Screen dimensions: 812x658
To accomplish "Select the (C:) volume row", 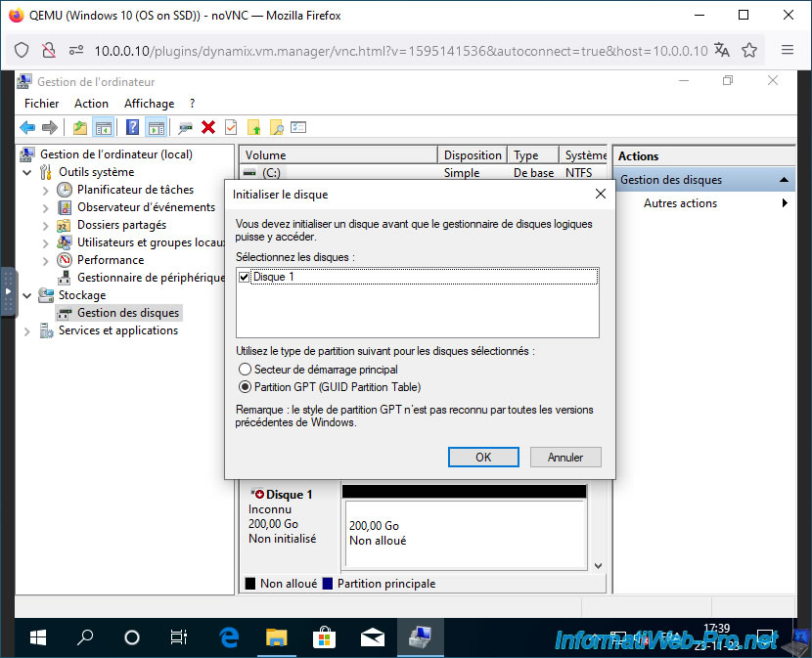I will [x=423, y=172].
